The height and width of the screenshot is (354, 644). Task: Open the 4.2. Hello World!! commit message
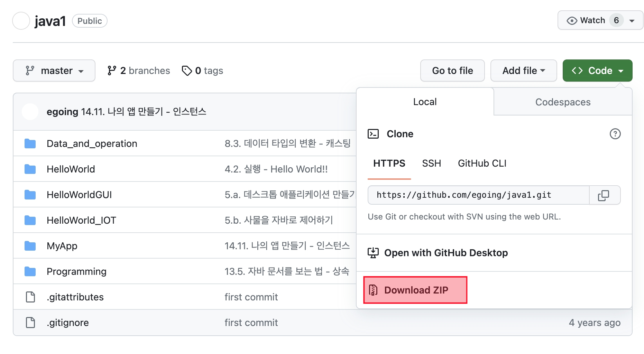click(x=276, y=169)
